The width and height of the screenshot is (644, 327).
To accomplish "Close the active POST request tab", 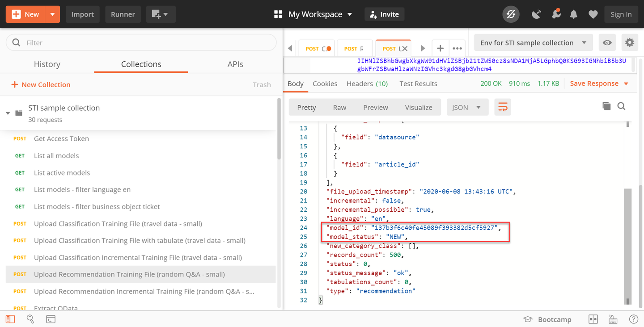I will [405, 48].
